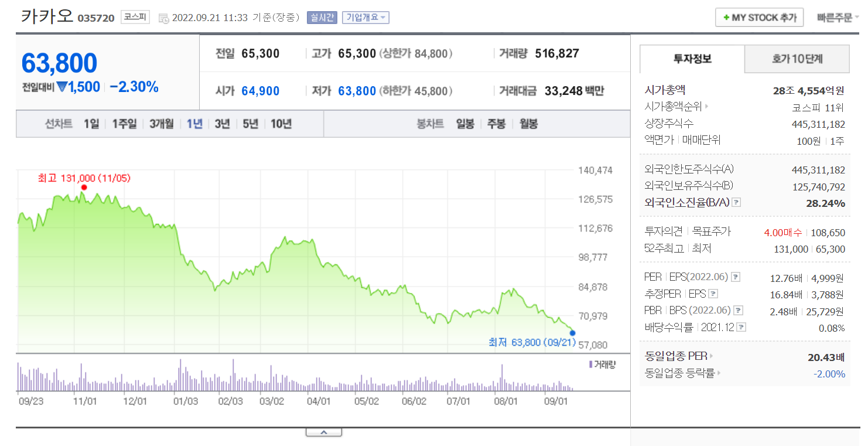Click the 09/01 x-axis date label
Image resolution: width=868 pixels, height=446 pixels.
click(556, 401)
